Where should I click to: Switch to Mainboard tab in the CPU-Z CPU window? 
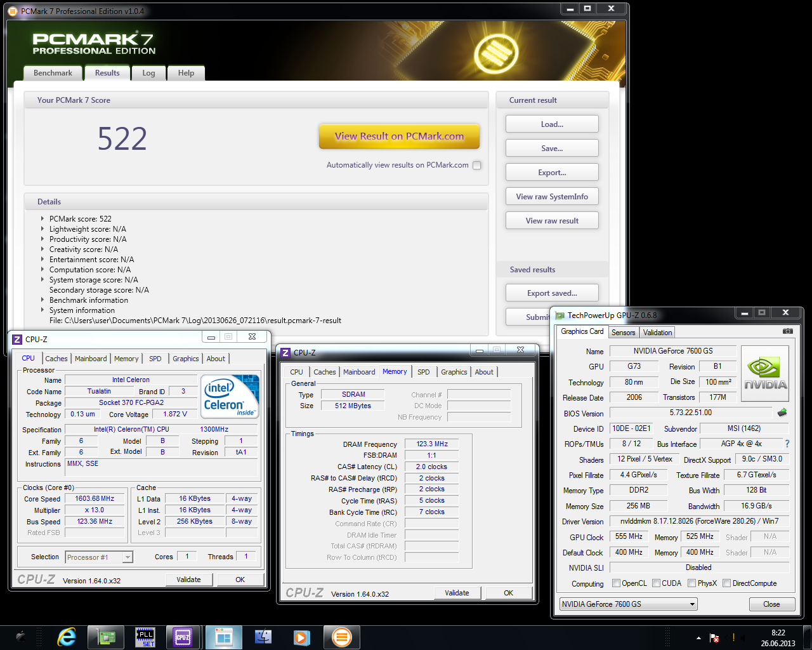pos(91,359)
